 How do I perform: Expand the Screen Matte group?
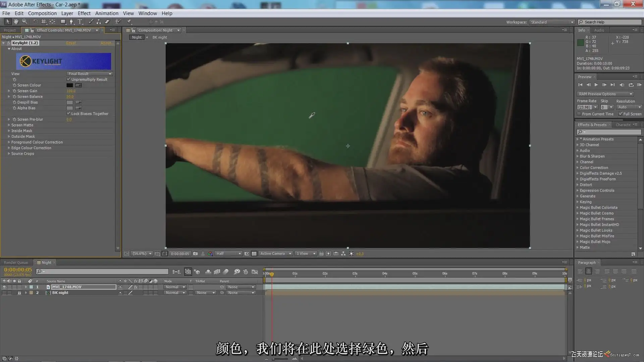point(9,125)
